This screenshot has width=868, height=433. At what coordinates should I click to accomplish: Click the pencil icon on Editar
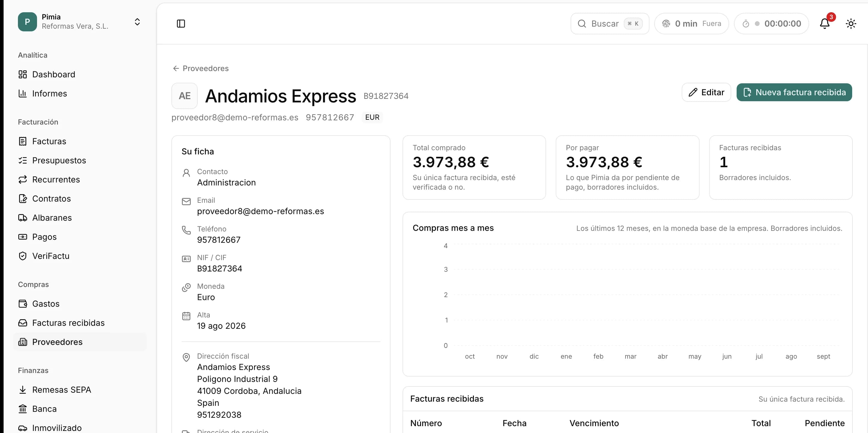pyautogui.click(x=693, y=92)
